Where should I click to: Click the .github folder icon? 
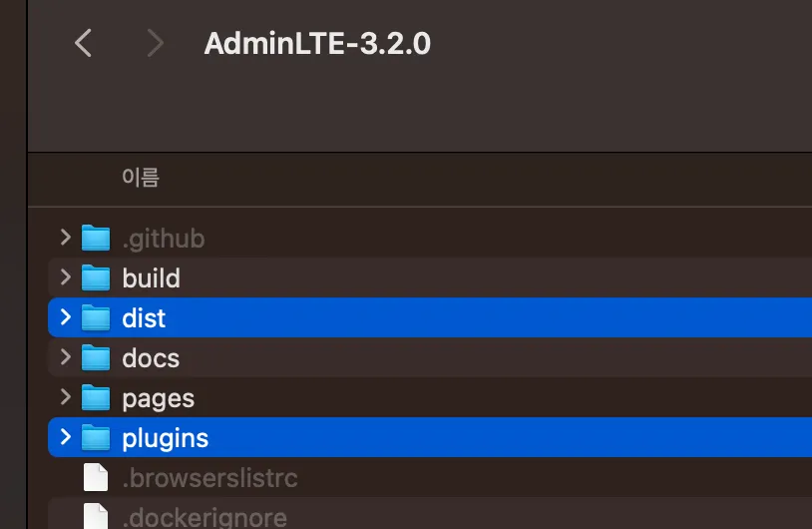pos(96,239)
